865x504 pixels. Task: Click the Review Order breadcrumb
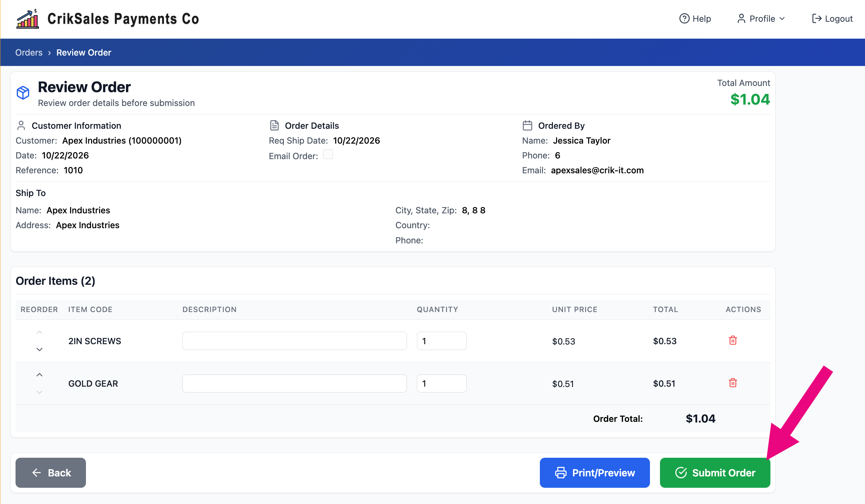point(84,52)
